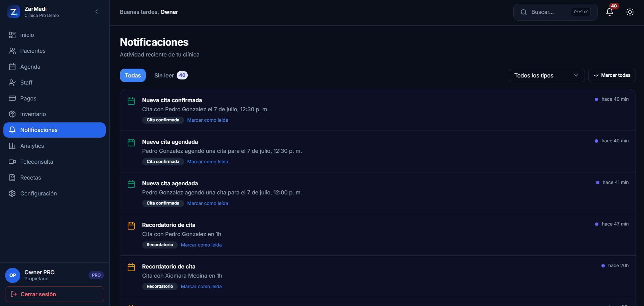644x306 pixels.
Task: Click Recordatorio tag on Pedro Gonzalez reminder
Action: point(160,245)
